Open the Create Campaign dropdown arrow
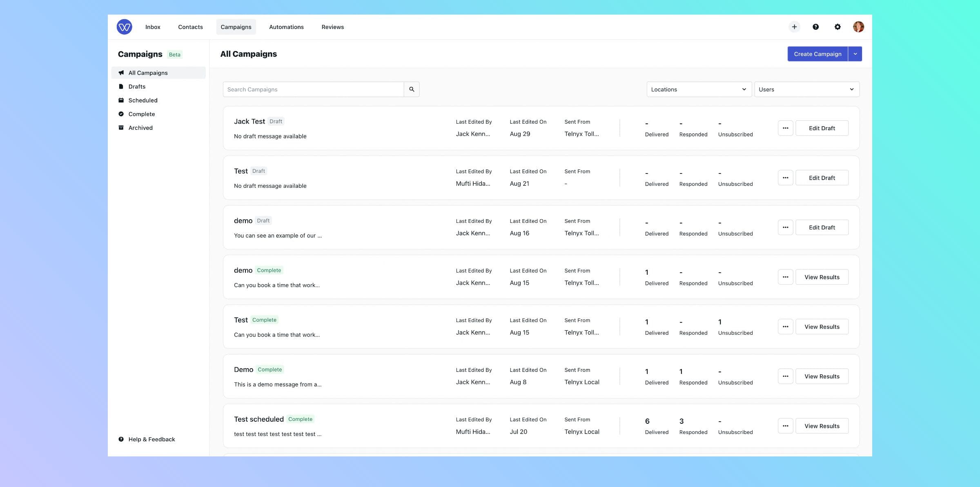Viewport: 980px width, 487px height. 855,54
